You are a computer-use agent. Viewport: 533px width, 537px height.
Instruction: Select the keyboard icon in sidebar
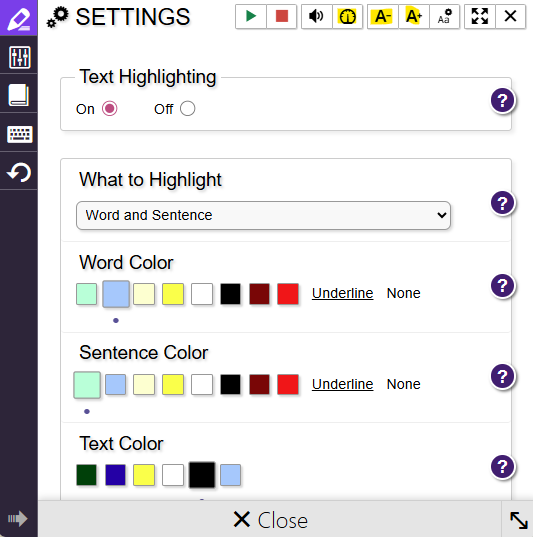point(19,134)
